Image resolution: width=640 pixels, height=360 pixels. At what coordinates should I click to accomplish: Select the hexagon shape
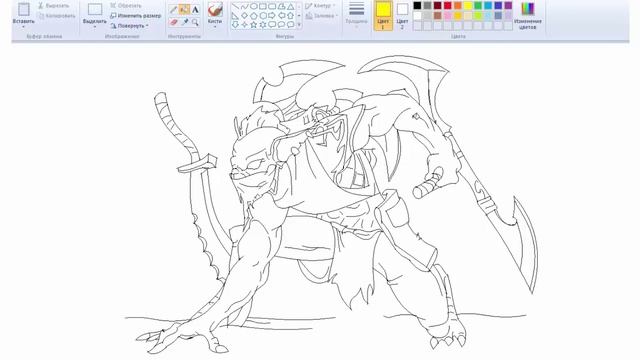point(263,16)
